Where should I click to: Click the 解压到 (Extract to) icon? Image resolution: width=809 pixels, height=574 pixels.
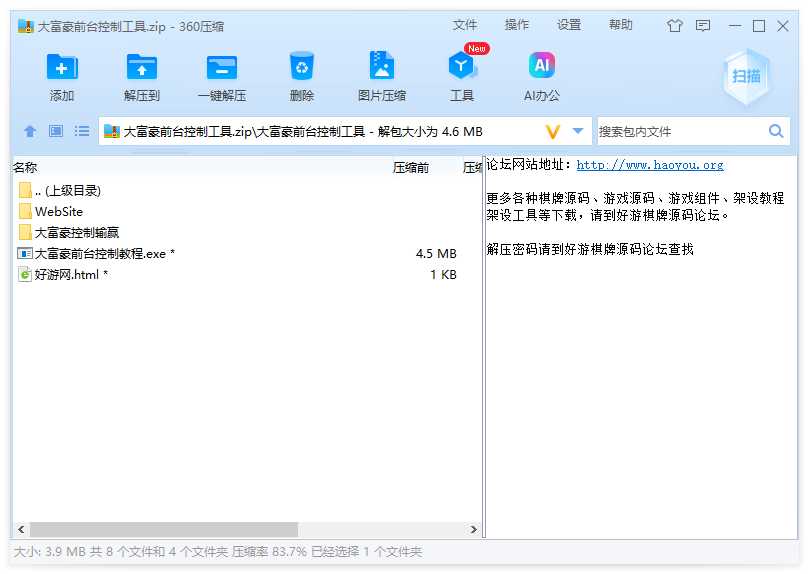pyautogui.click(x=142, y=67)
